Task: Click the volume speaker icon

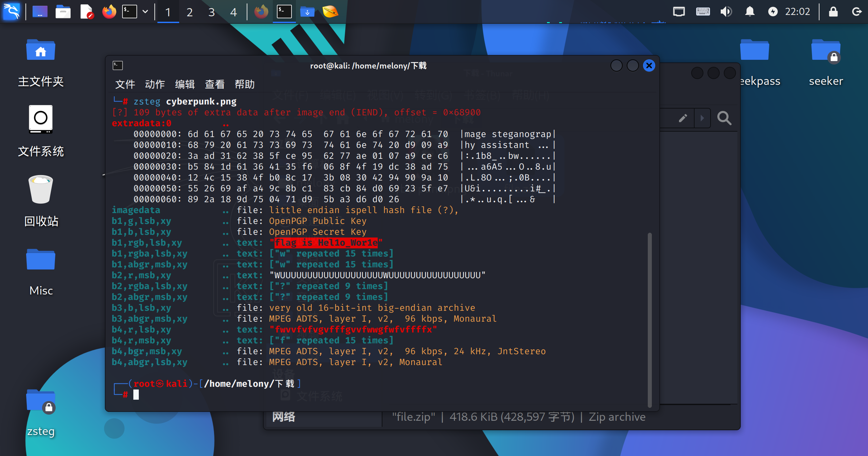Action: (x=725, y=12)
